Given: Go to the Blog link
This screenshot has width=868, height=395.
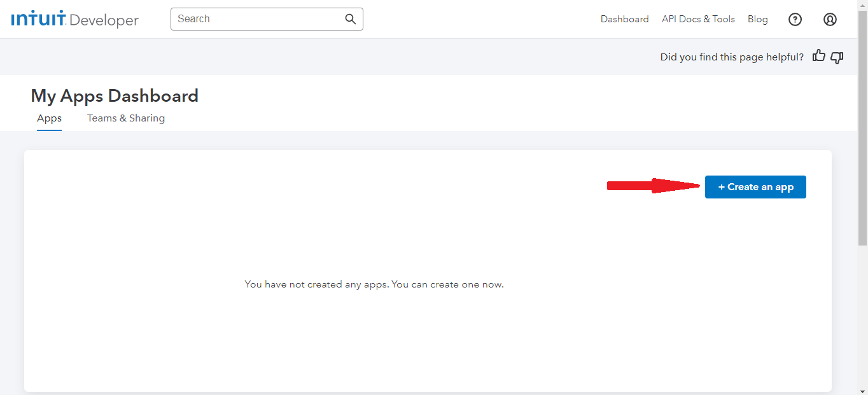Looking at the screenshot, I should 757,20.
